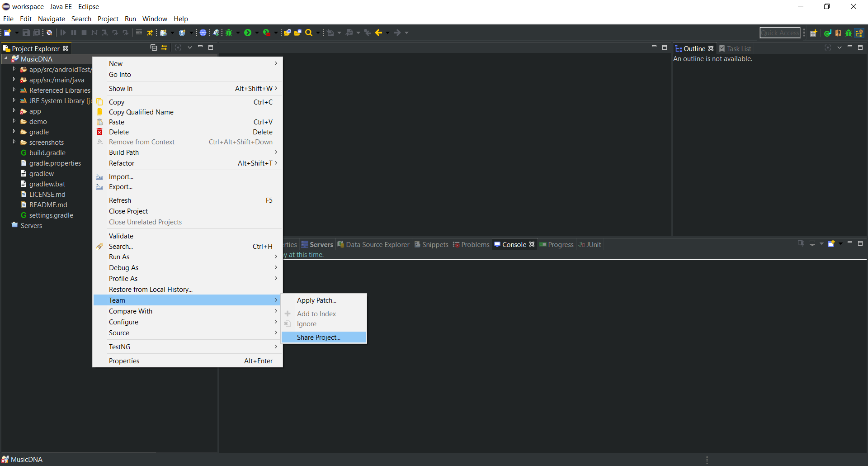Image resolution: width=868 pixels, height=466 pixels.
Task: Open the Window menu in menu bar
Action: click(155, 19)
